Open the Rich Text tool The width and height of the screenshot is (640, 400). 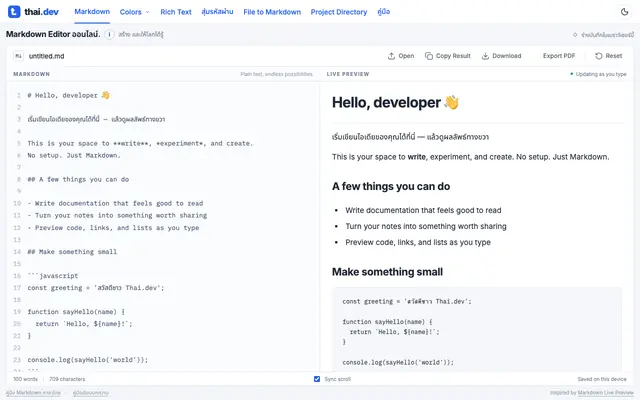pyautogui.click(x=176, y=12)
